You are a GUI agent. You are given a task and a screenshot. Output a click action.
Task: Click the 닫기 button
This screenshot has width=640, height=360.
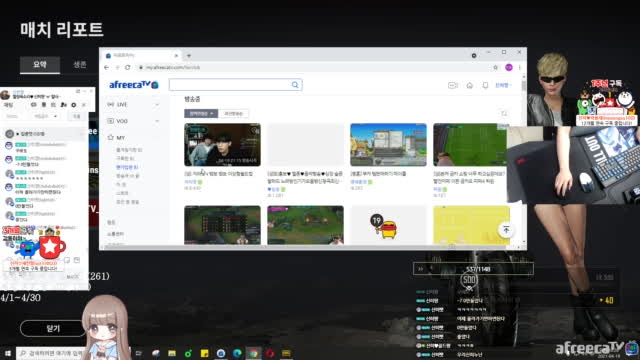[53, 329]
